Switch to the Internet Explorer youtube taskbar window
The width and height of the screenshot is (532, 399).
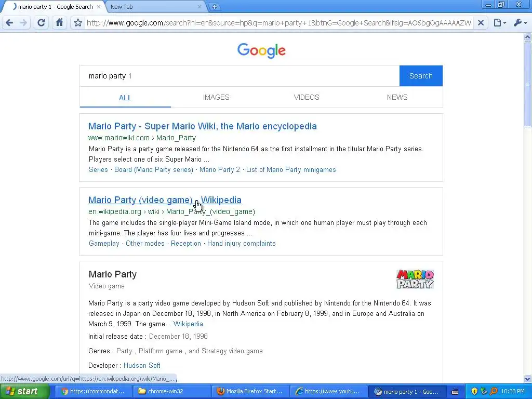[328, 392]
